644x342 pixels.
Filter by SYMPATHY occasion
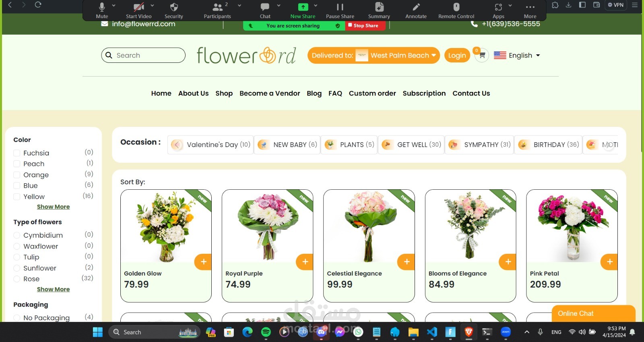coord(479,145)
